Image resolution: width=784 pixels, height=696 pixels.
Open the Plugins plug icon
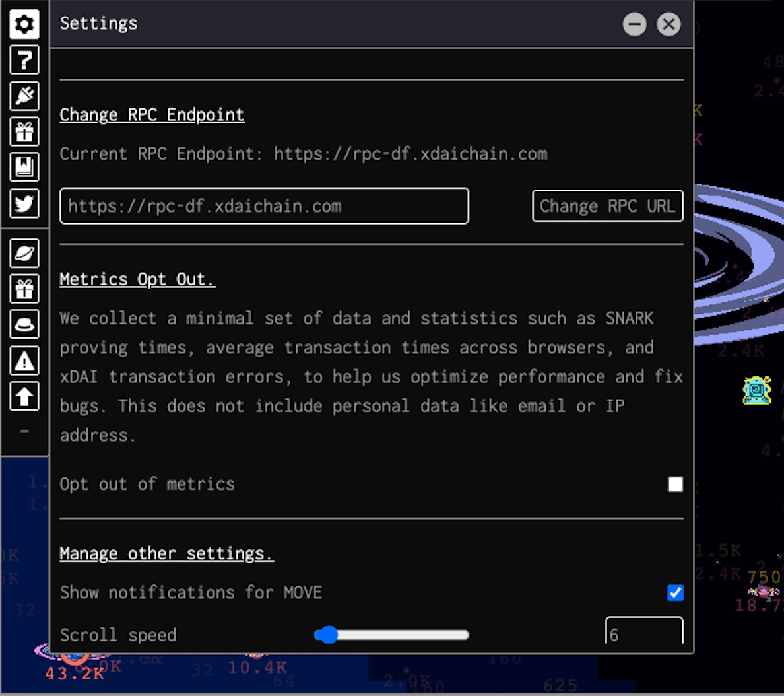[24, 96]
